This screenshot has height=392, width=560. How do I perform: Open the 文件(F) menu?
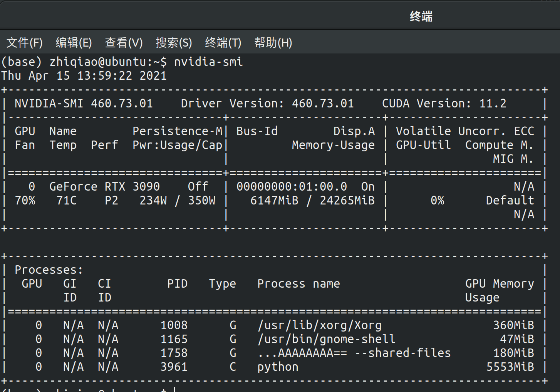pos(24,43)
